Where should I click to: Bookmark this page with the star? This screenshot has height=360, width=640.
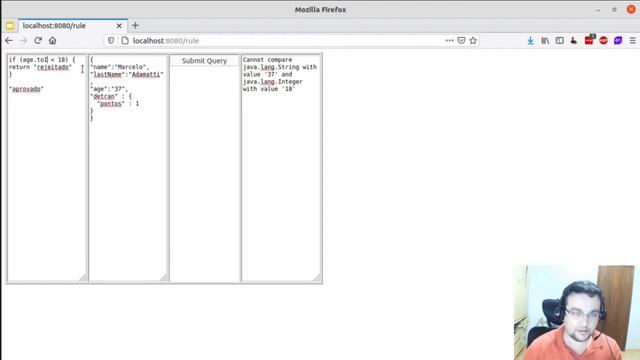tap(473, 40)
